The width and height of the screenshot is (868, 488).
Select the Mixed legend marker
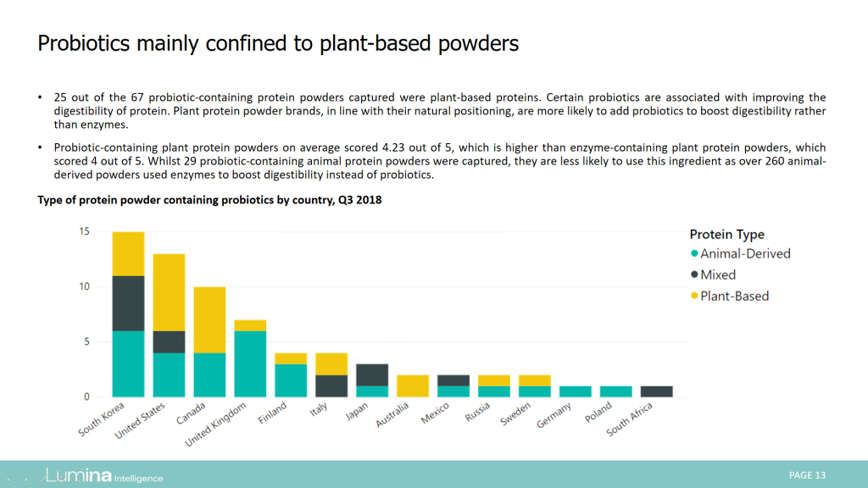pos(694,274)
